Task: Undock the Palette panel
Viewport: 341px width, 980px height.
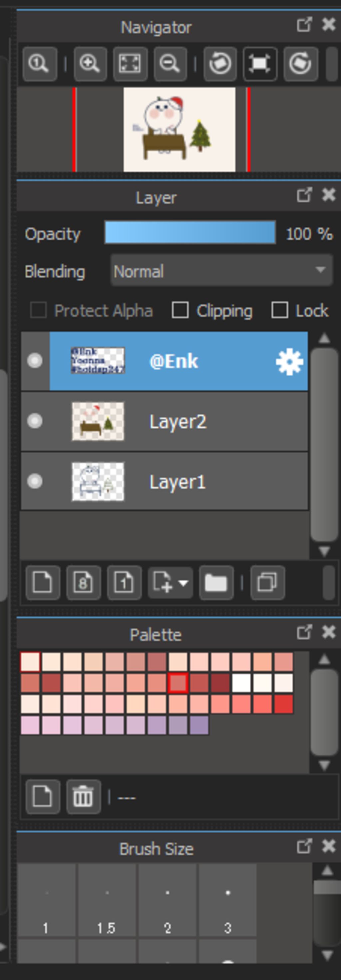Action: point(304,632)
